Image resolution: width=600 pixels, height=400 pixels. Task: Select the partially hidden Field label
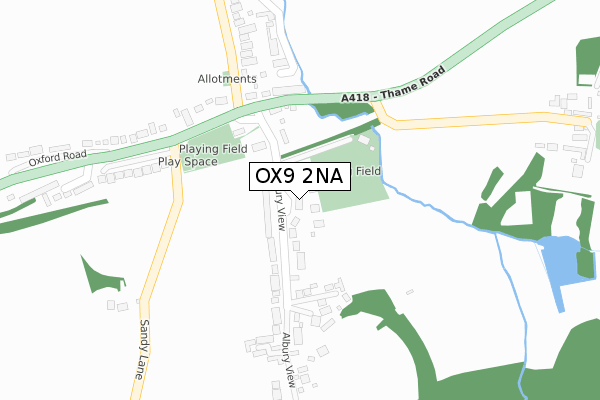pos(368,171)
